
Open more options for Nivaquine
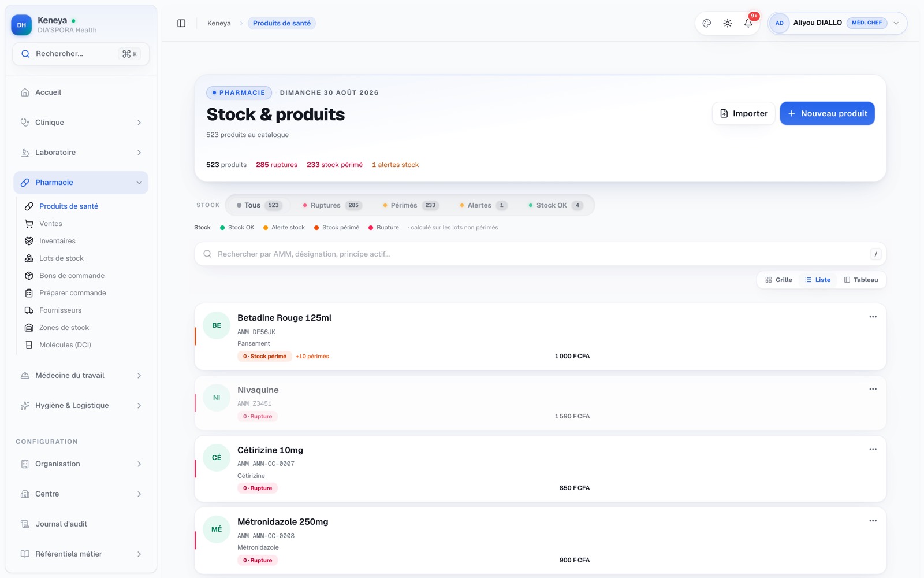point(873,389)
